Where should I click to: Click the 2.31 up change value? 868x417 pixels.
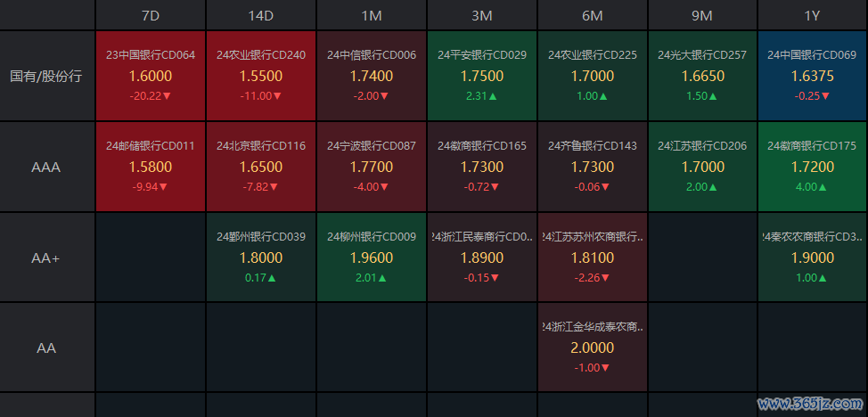[x=481, y=96]
